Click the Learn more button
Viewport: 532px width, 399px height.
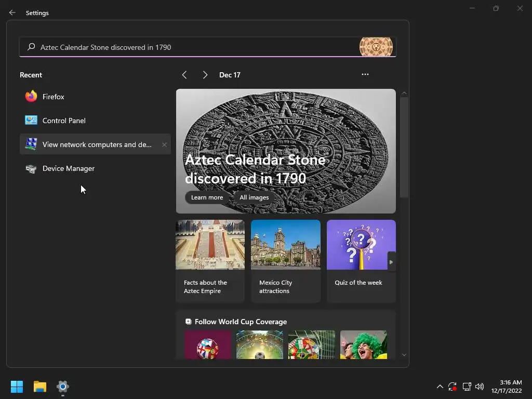point(207,197)
